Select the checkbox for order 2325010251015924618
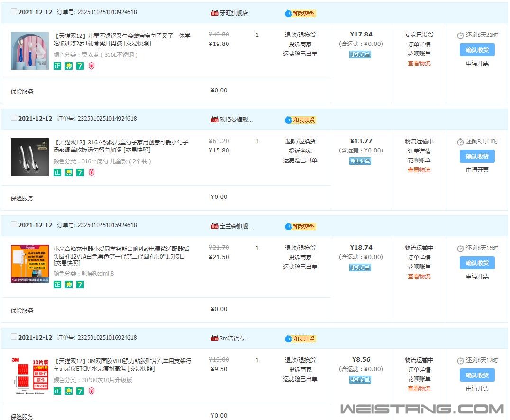This screenshot has height=420, width=510. [14, 224]
